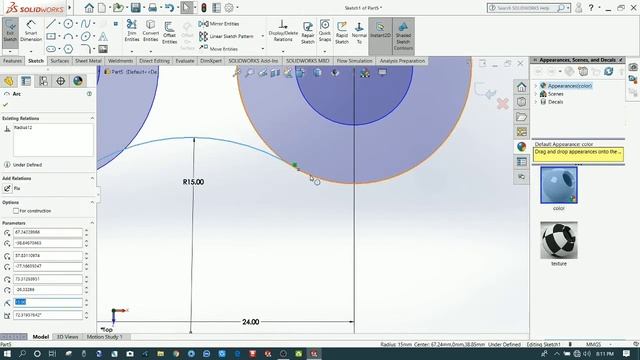Pick the Straight Slot tool
Viewport: 640px width, 360px height.
point(51,49)
